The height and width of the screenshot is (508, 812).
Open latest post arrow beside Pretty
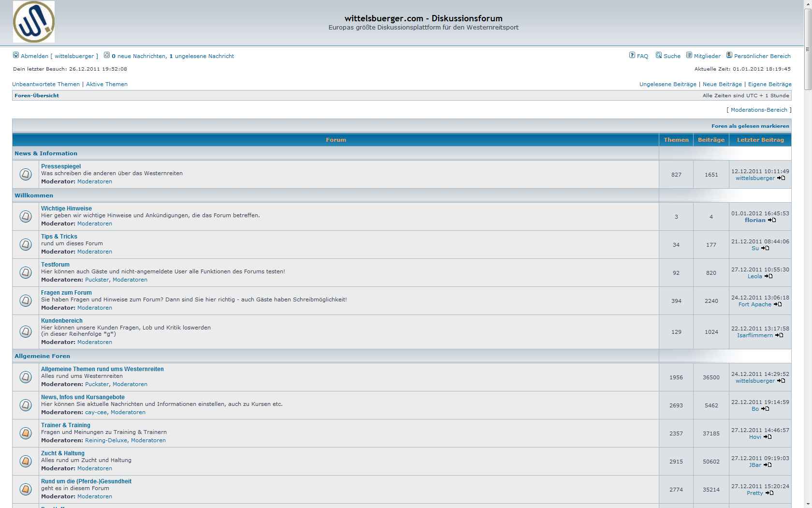[769, 493]
